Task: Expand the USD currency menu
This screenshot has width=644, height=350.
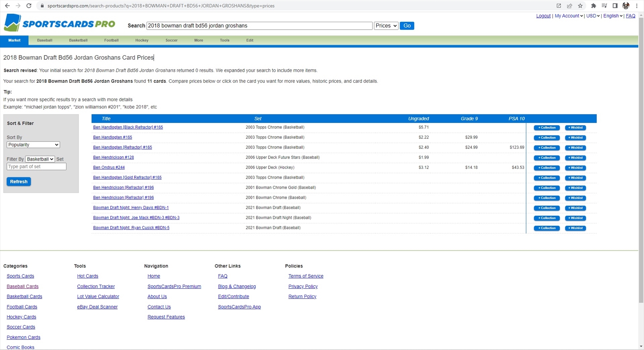Action: (x=593, y=16)
